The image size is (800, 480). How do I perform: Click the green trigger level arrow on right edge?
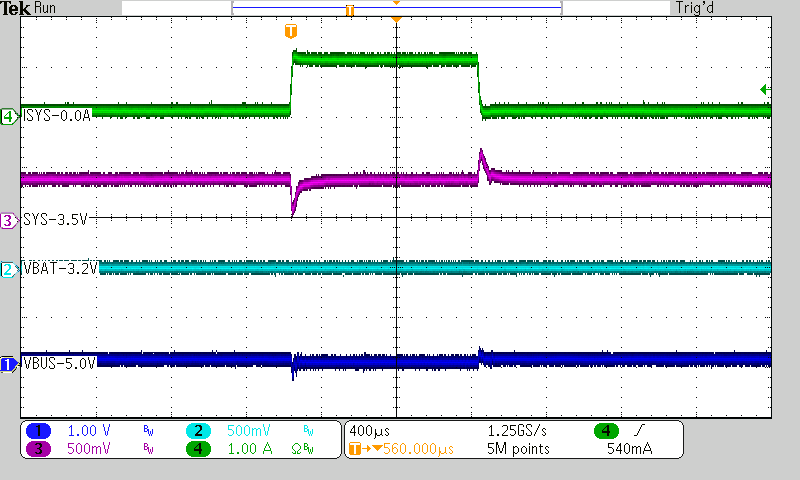pos(765,90)
